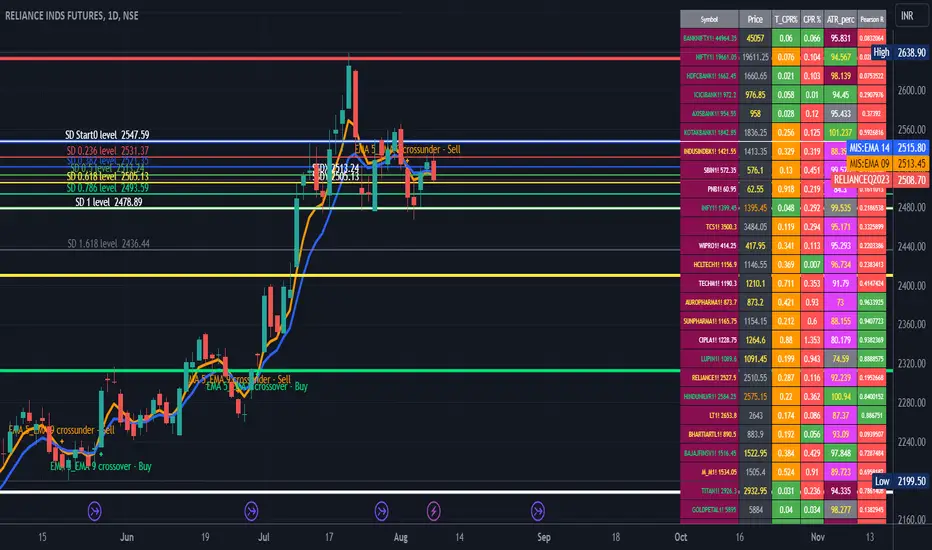Click the AUROPHARMA1! Pearson value 0.9633925
Viewport: 932px width, 550px height.
[x=871, y=302]
